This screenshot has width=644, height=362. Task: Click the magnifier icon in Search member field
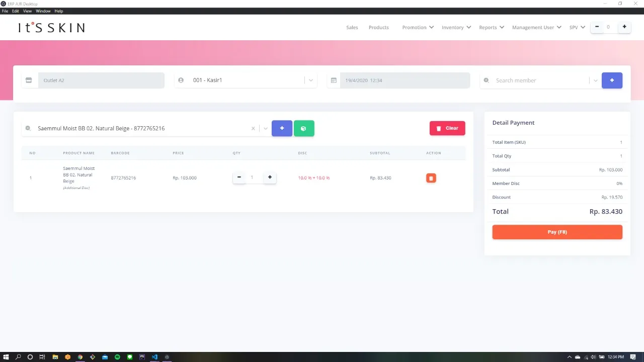coord(486,80)
